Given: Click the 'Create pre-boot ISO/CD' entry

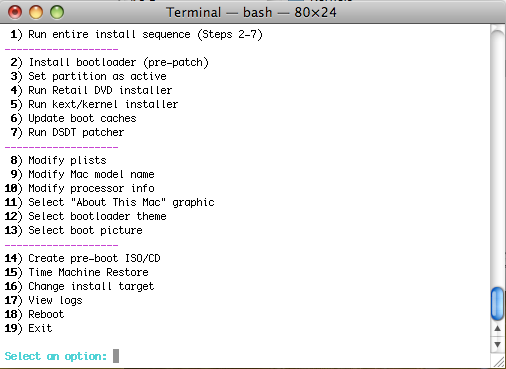Looking at the screenshot, I should pos(82,258).
